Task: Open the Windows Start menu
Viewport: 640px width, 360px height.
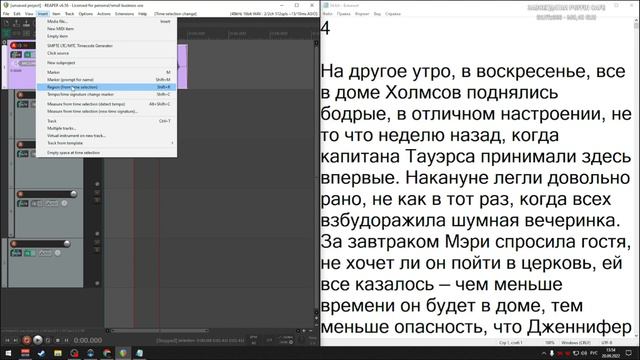Action: coord(8,353)
